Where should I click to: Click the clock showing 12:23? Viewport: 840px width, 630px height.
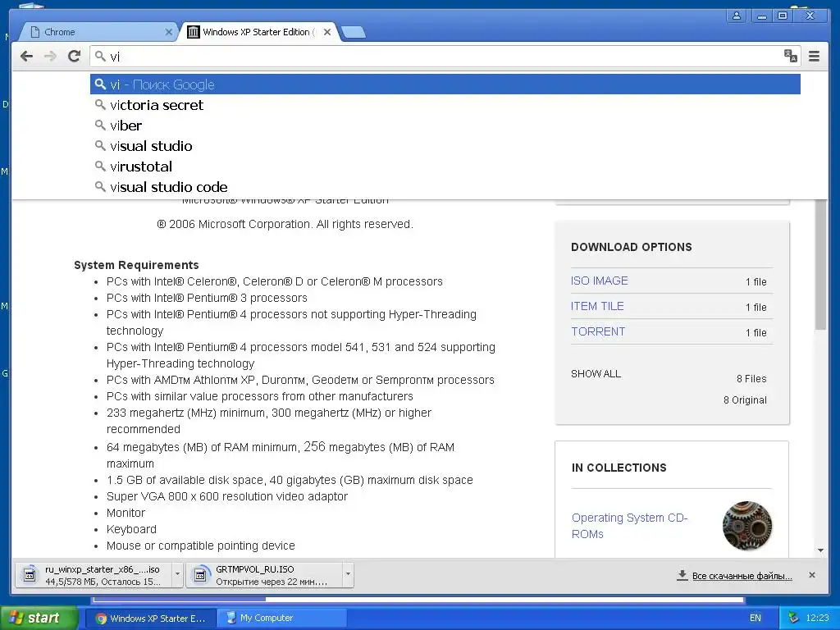click(817, 619)
